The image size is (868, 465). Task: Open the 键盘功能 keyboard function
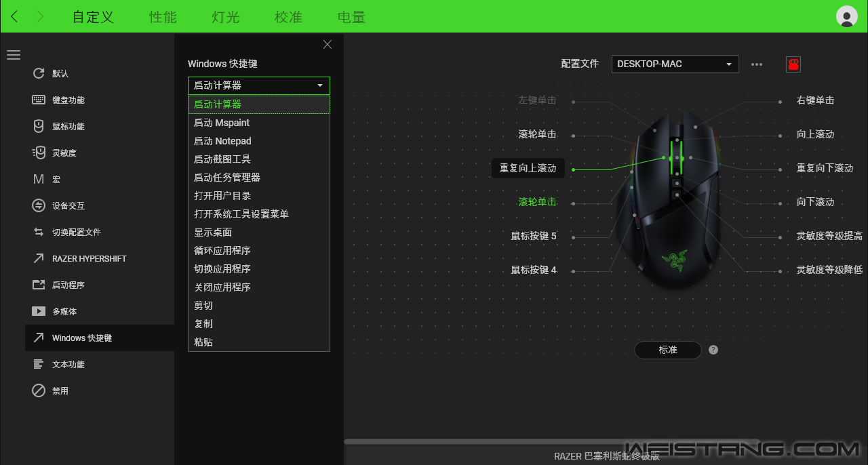(68, 100)
